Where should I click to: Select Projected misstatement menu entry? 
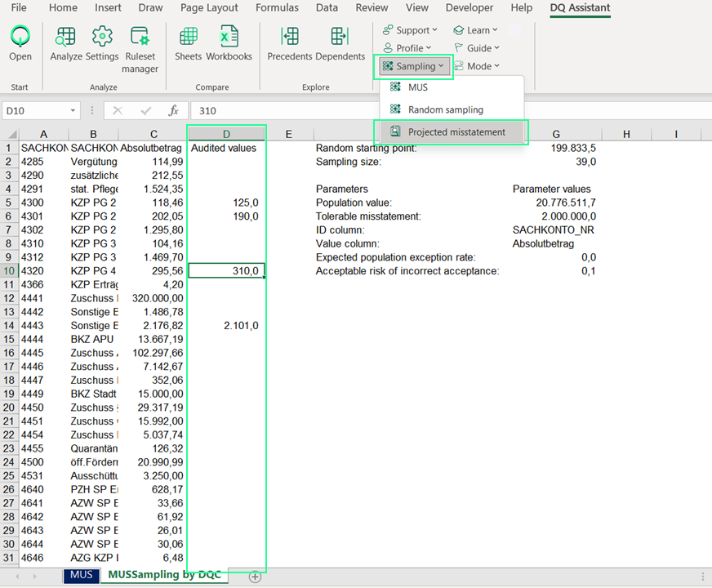coord(456,131)
